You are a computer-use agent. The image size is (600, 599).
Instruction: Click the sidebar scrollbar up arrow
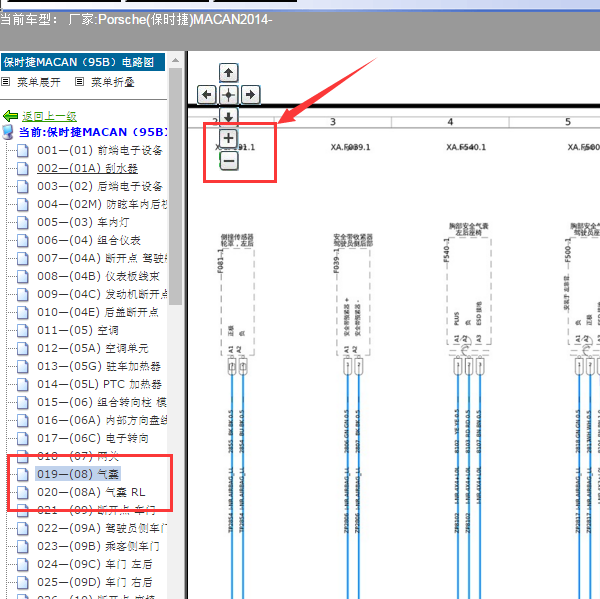175,60
